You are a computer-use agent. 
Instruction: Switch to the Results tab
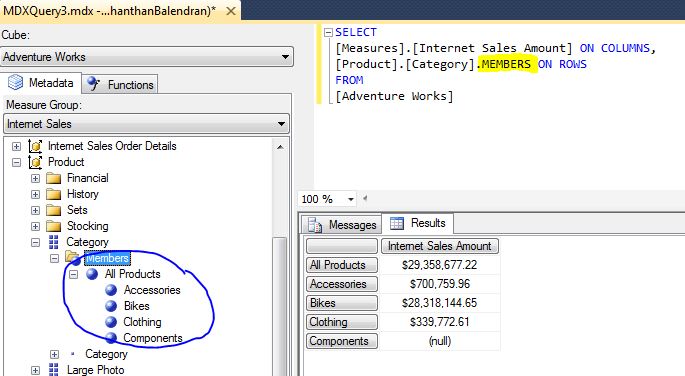coord(418,223)
